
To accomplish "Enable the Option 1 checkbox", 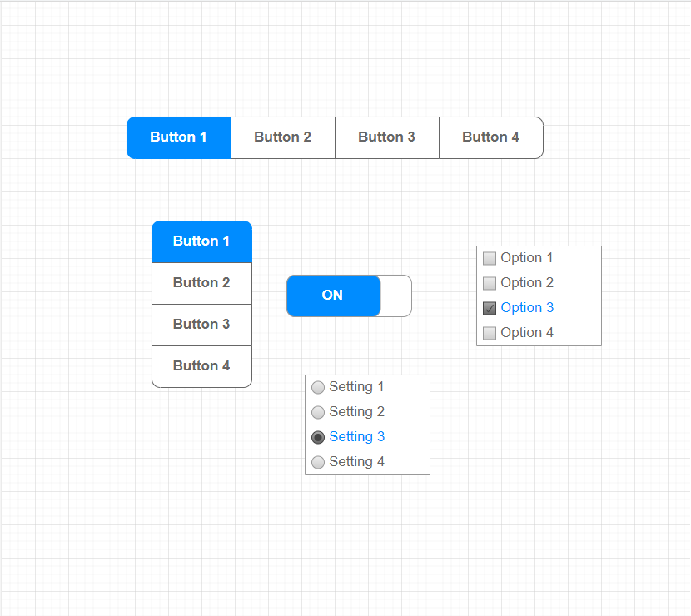I will [x=490, y=258].
